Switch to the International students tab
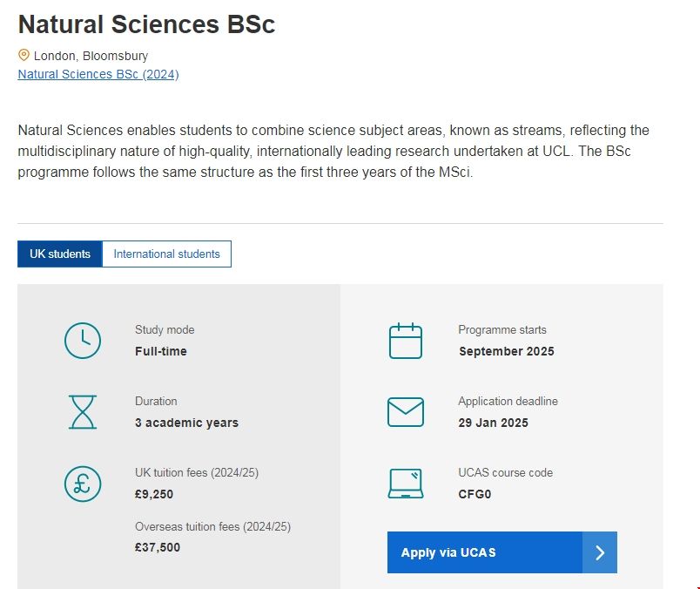700x589 pixels. (167, 254)
